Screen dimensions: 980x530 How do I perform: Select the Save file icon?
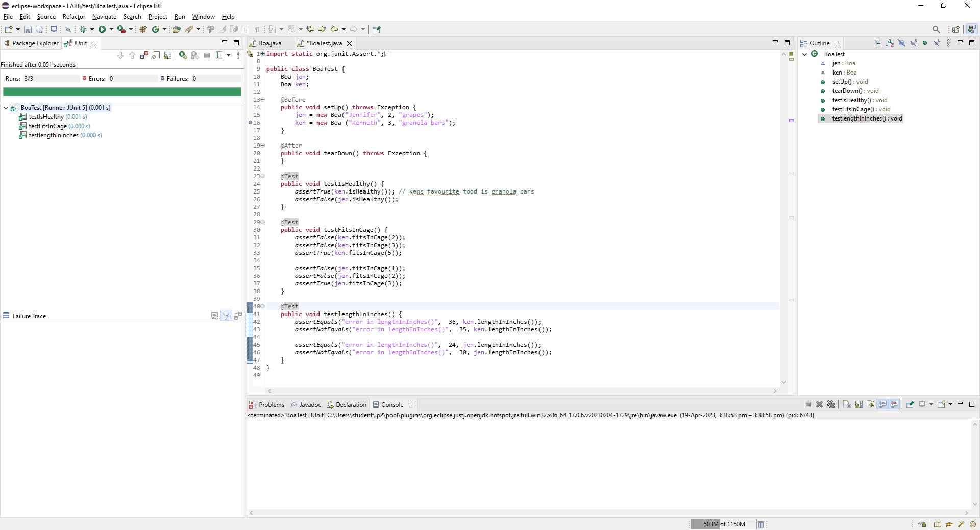click(x=28, y=29)
